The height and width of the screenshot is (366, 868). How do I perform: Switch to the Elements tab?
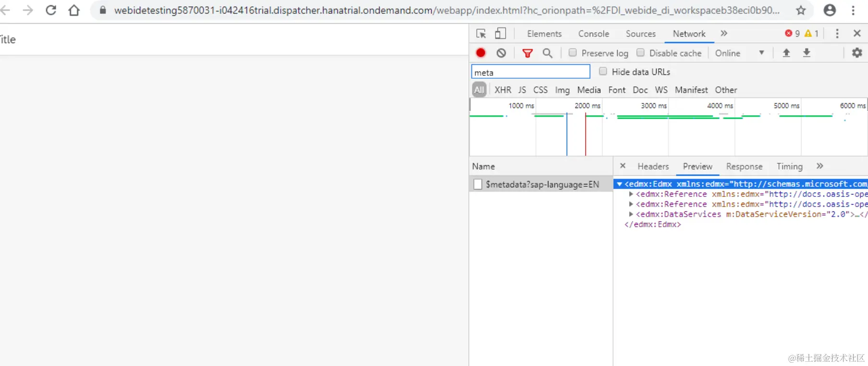tap(544, 34)
